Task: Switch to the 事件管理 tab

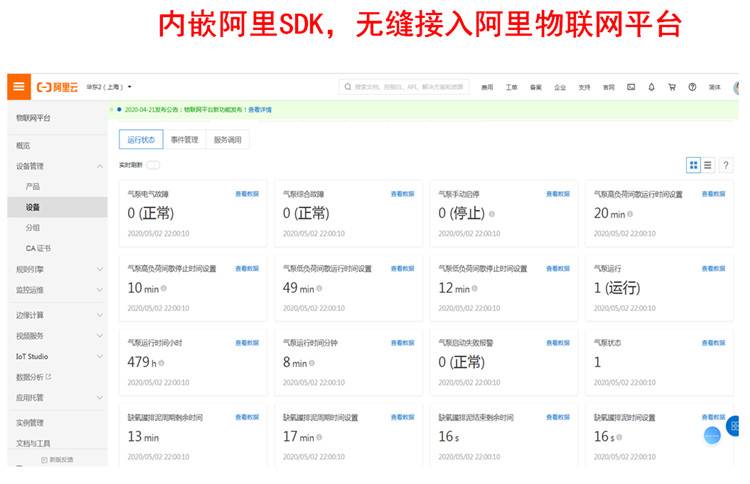Action: point(185,140)
